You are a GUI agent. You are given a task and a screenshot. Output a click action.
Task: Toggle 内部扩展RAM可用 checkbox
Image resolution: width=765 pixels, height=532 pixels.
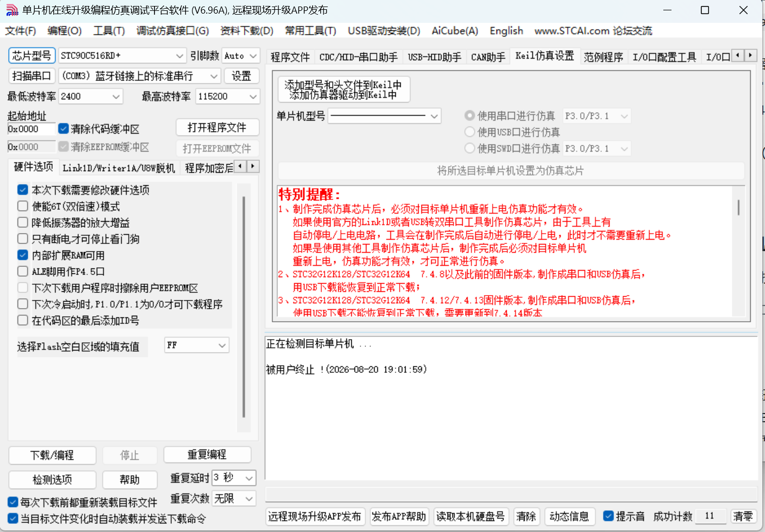click(23, 255)
